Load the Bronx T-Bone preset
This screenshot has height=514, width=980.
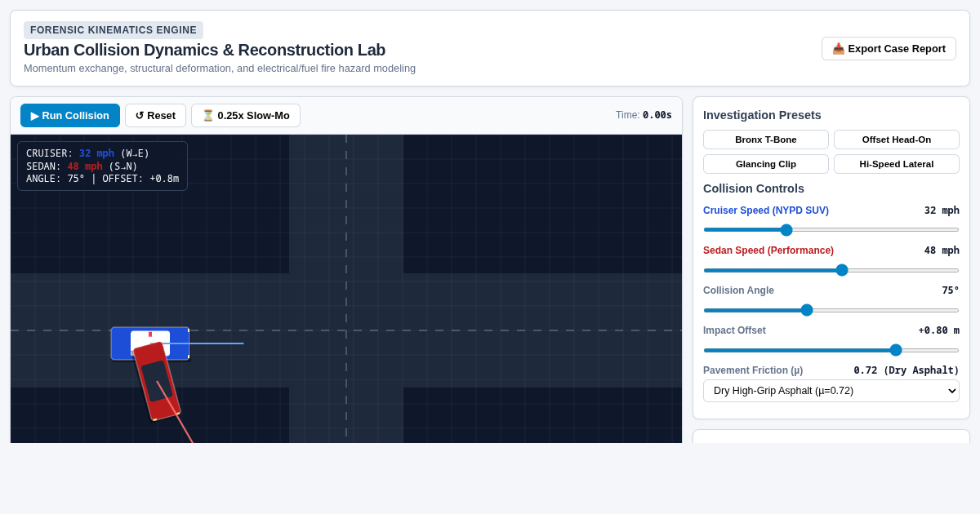pyautogui.click(x=766, y=140)
